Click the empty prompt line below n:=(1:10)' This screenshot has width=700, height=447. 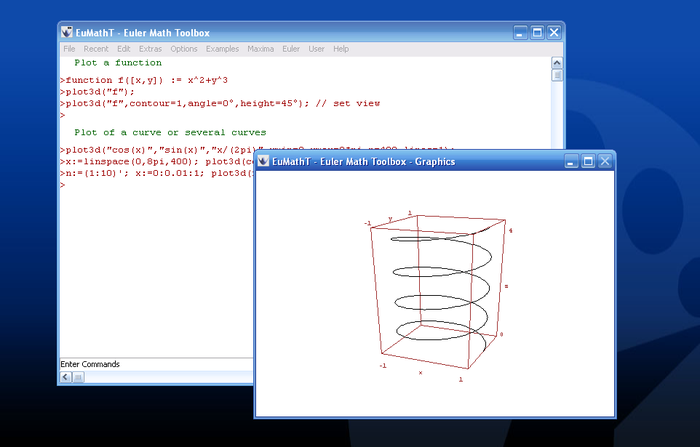(156, 185)
